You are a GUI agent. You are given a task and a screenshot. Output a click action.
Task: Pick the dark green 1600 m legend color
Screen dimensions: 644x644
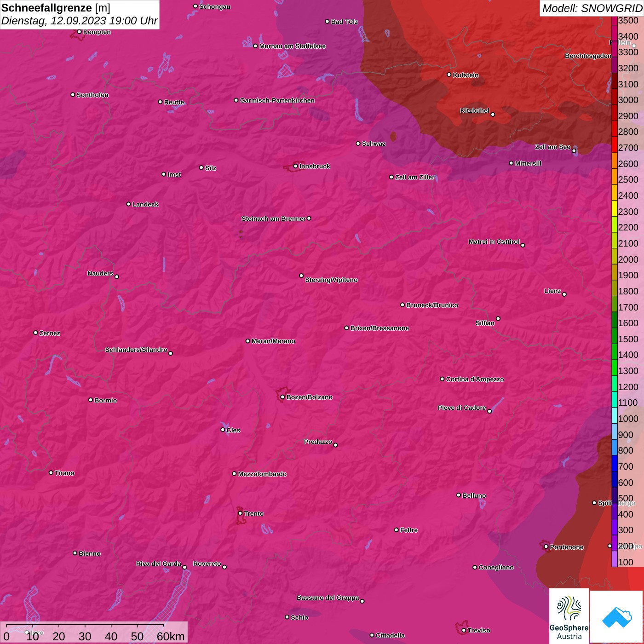tap(615, 320)
